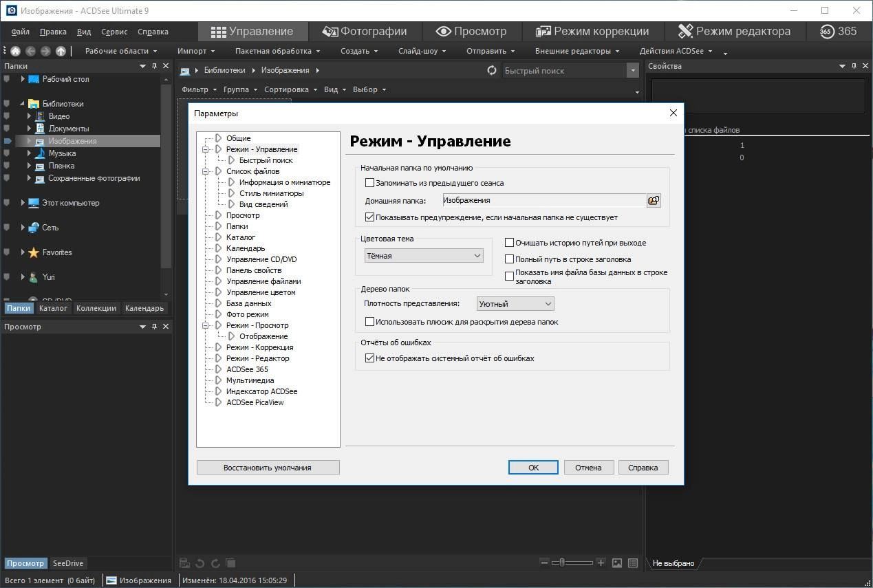Uncheck warning if start folder doesn't exist
Viewport: 873px width, 588px height.
click(x=369, y=217)
